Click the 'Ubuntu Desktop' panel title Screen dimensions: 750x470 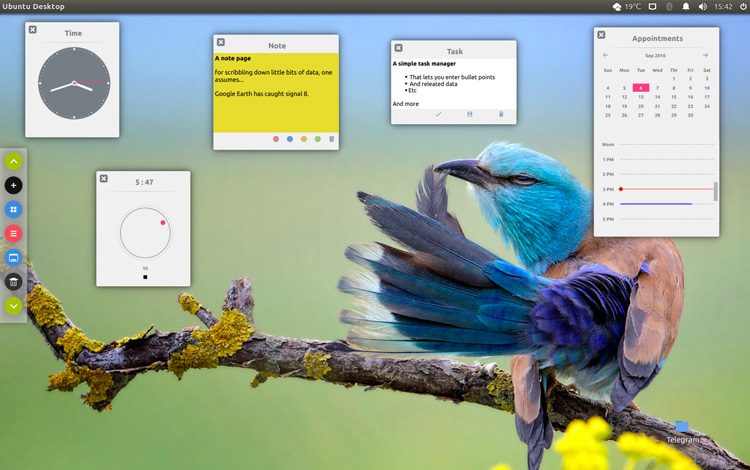pyautogui.click(x=33, y=7)
